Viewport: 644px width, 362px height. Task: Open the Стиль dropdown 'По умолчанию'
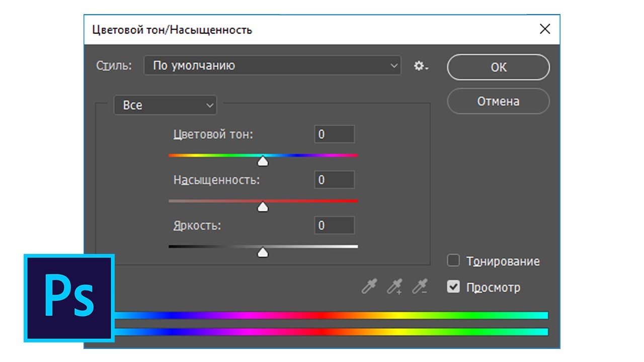(x=272, y=65)
